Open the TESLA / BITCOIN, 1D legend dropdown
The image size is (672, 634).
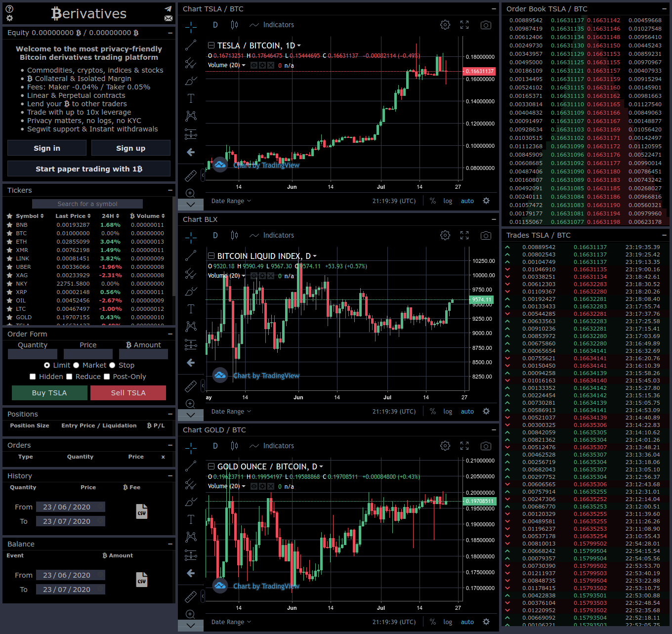[299, 45]
